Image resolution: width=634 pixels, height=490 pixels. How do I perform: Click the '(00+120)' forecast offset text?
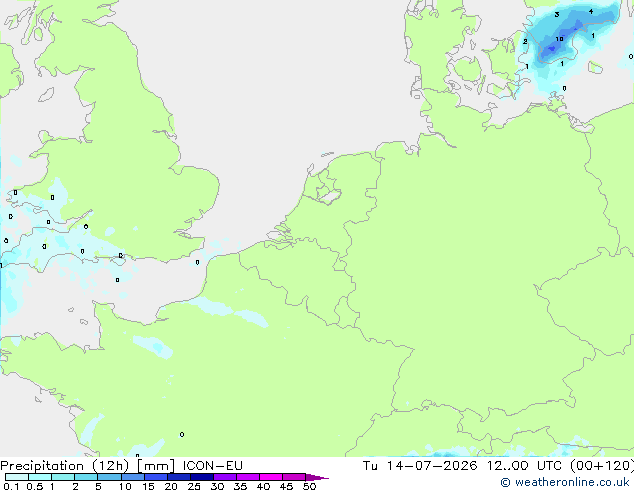(602, 466)
